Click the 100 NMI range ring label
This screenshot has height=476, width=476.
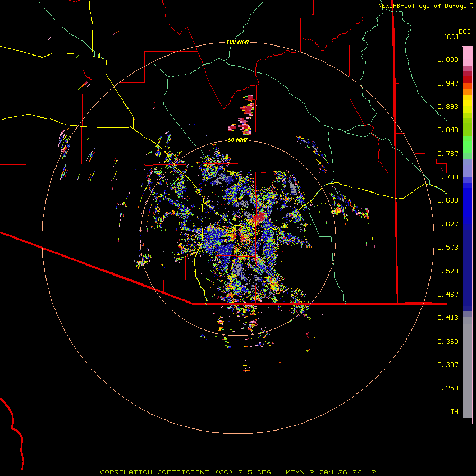(237, 42)
